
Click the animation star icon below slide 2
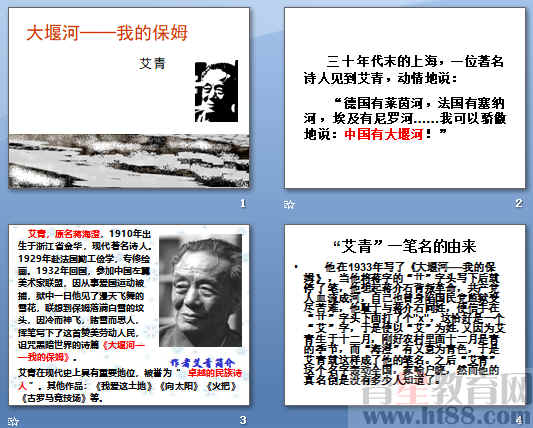(x=289, y=204)
